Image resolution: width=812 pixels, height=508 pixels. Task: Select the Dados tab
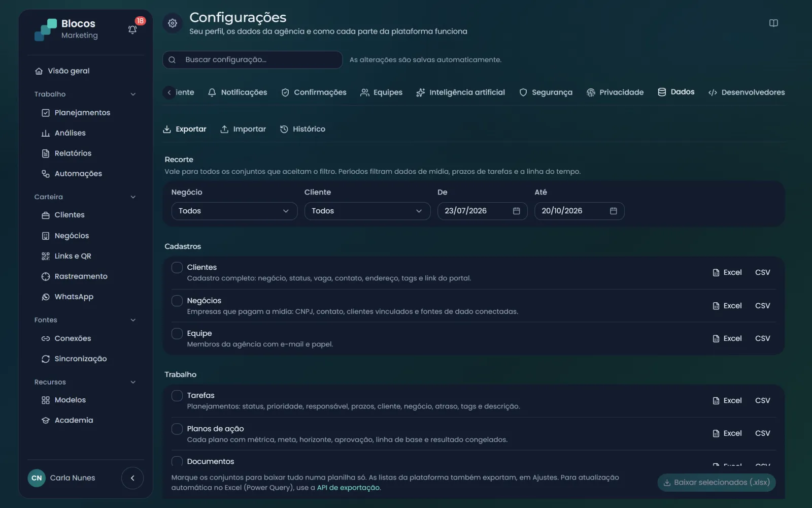[676, 92]
